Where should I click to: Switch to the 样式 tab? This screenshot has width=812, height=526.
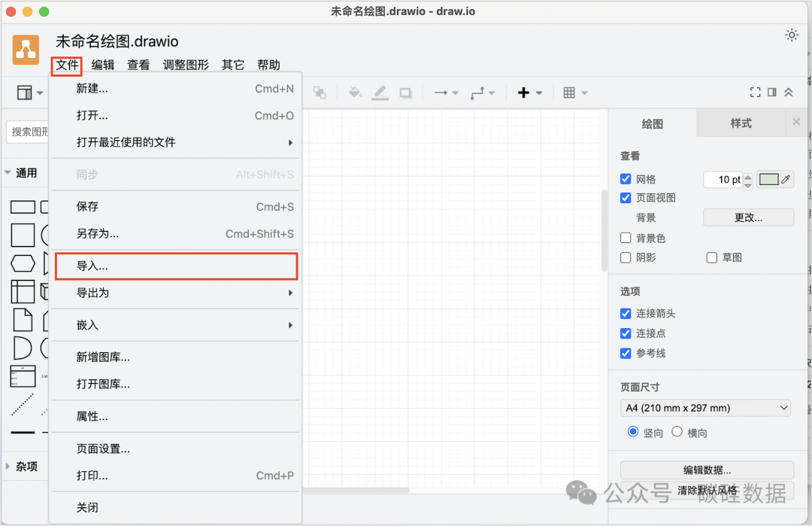point(741,123)
